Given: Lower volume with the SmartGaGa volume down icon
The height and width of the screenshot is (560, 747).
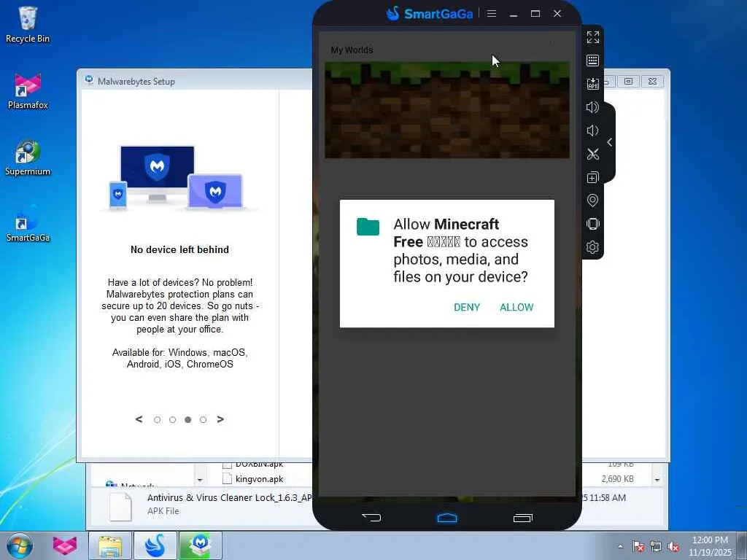Looking at the screenshot, I should coord(592,131).
